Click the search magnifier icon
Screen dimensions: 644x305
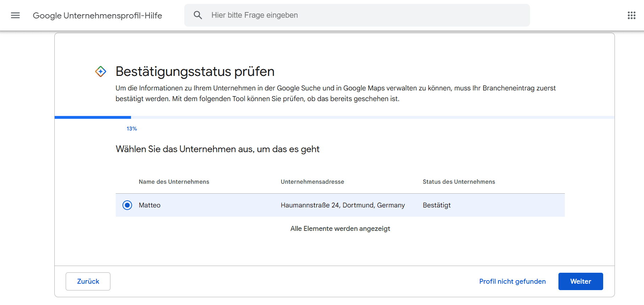pos(198,15)
